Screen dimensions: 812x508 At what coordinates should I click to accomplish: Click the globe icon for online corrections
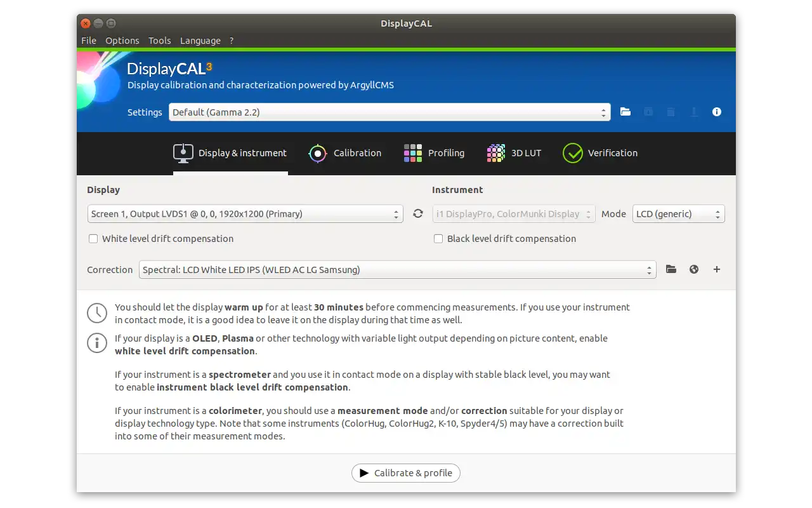coord(694,270)
